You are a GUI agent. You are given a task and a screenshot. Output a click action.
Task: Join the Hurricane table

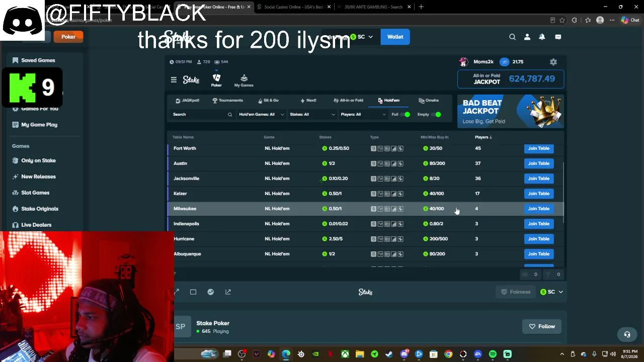538,239
